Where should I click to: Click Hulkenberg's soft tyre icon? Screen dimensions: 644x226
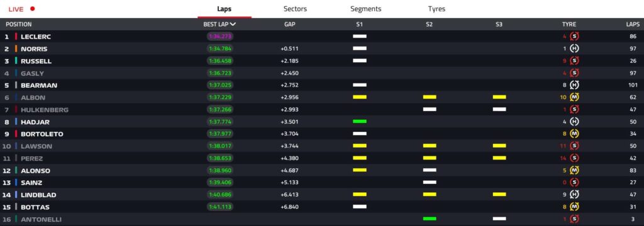click(575, 109)
